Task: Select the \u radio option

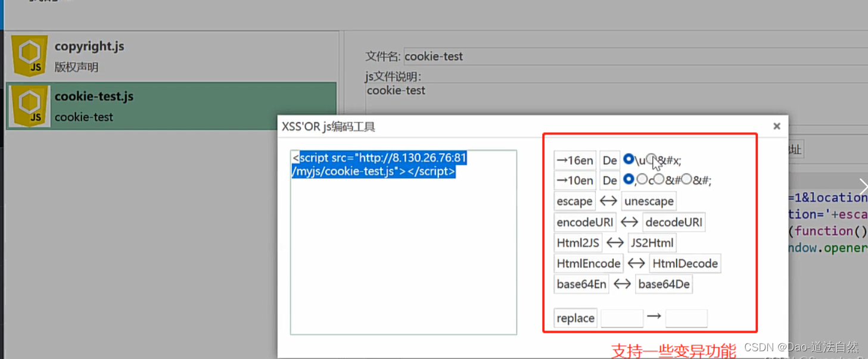Action: [629, 159]
